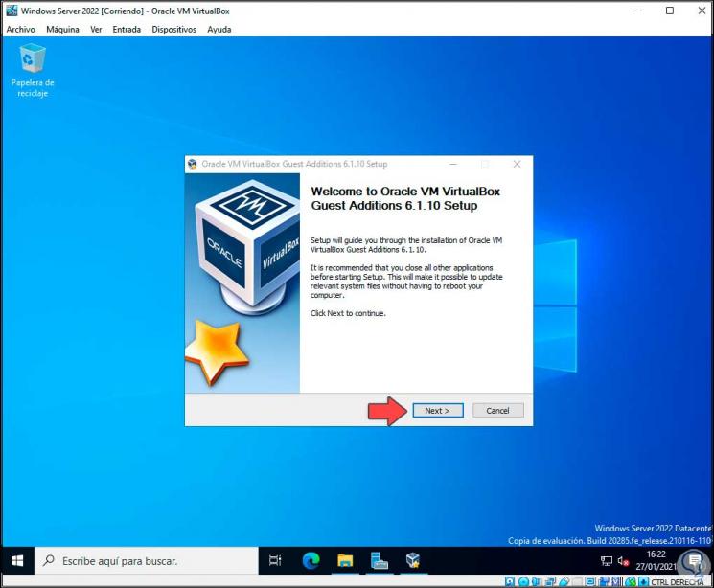
Task: Click network icon in guest tray
Action: point(607,561)
